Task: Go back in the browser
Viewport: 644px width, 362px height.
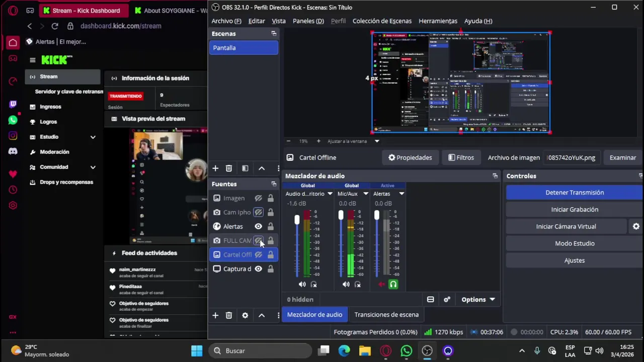Action: click(x=30, y=26)
